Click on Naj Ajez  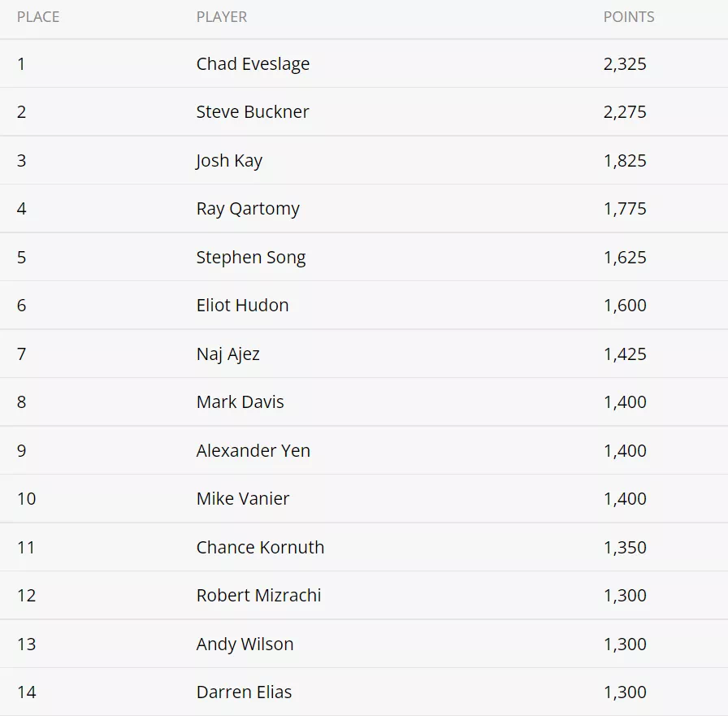[227, 354]
